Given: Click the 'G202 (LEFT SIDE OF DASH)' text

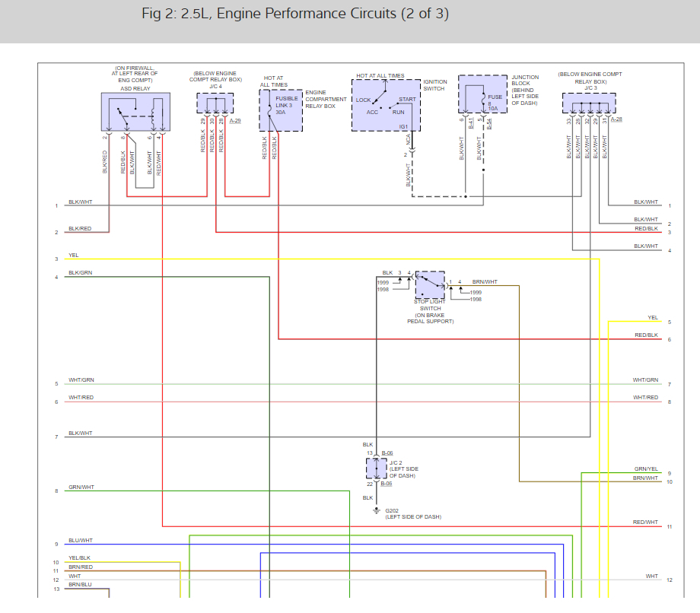Looking at the screenshot, I should coord(413,514).
